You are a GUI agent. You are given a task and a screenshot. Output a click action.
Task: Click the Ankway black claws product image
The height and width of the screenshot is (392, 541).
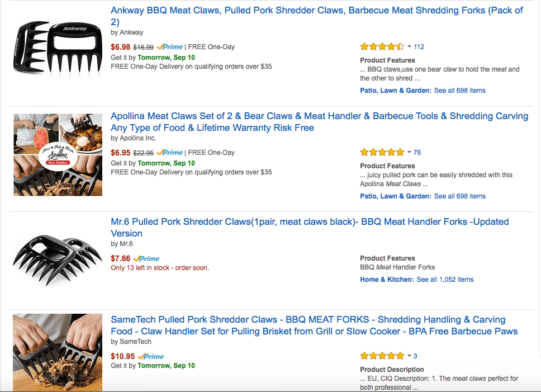pyautogui.click(x=58, y=48)
